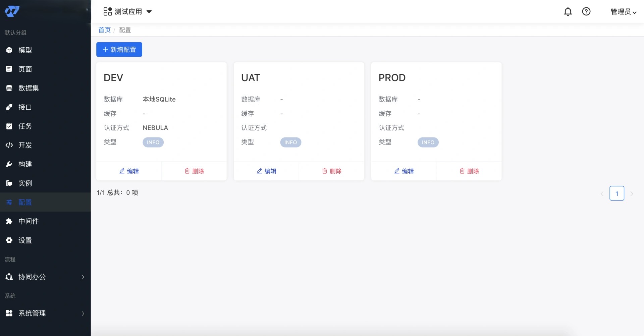The height and width of the screenshot is (336, 644).
Task: Open the 数据集 menu item
Action: [x=45, y=88]
